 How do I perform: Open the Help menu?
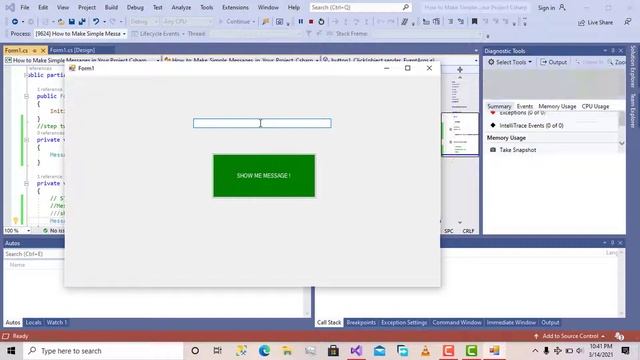click(x=294, y=7)
